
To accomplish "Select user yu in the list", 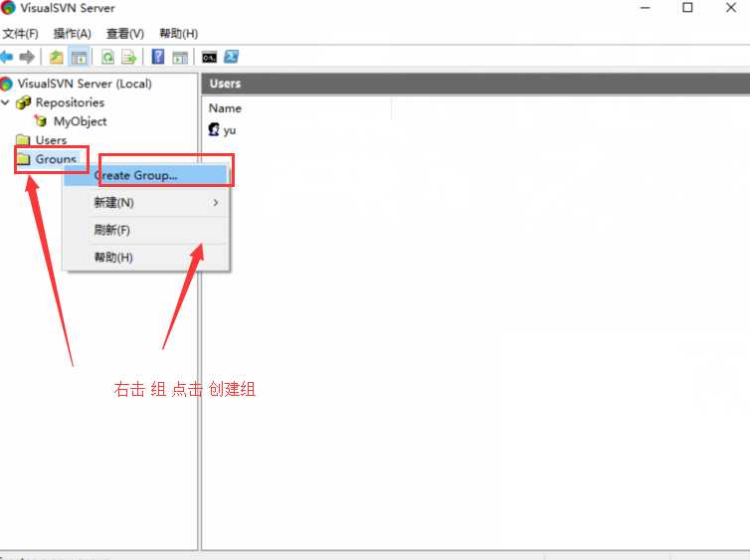I will [230, 130].
